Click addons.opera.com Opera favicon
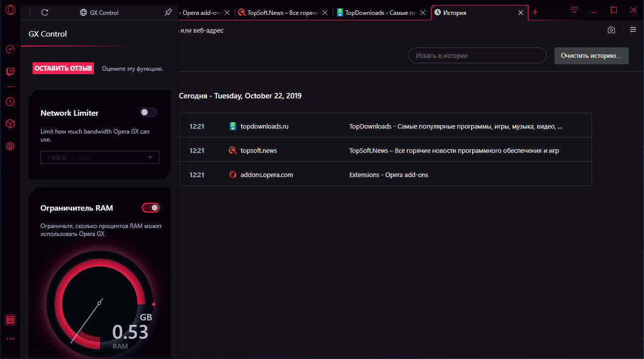This screenshot has height=359, width=644. click(233, 175)
